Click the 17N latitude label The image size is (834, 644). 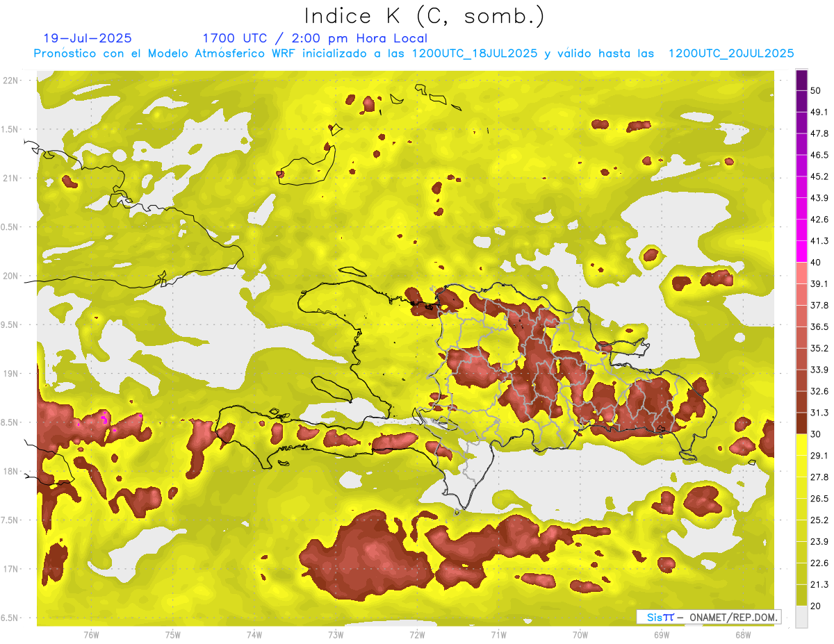coord(12,569)
